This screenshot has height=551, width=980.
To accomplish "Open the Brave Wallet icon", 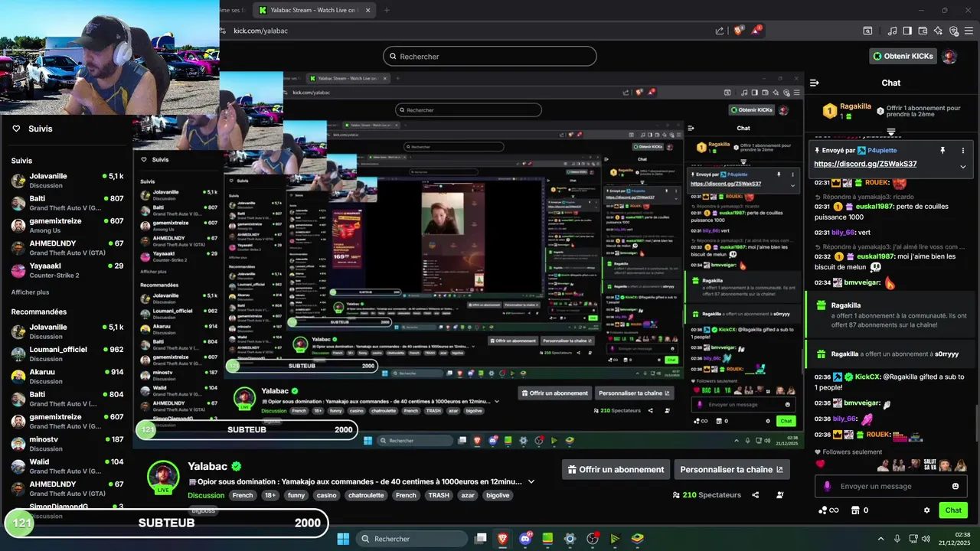I will (x=923, y=31).
